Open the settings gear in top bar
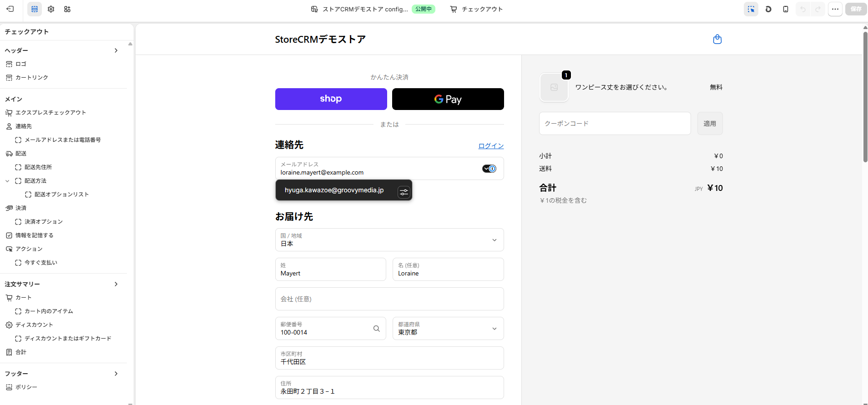Image resolution: width=868 pixels, height=405 pixels. pos(51,9)
